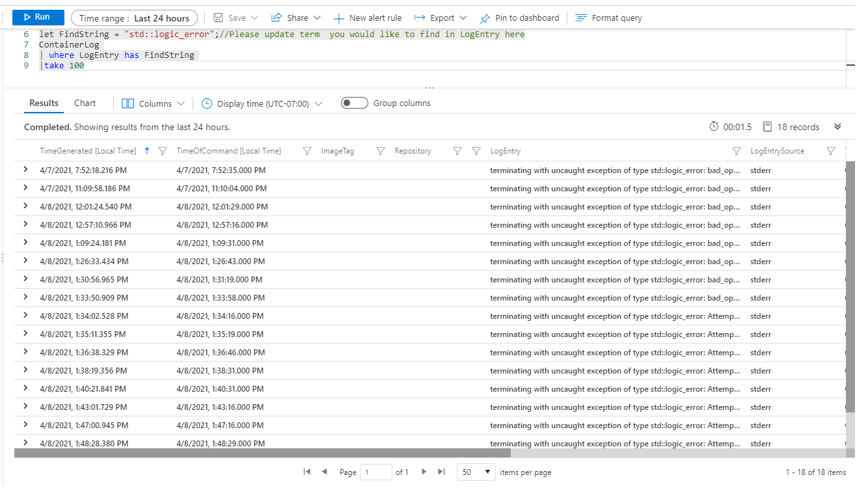Go to the first results page
Screen dimensions: 868x488
[307, 472]
